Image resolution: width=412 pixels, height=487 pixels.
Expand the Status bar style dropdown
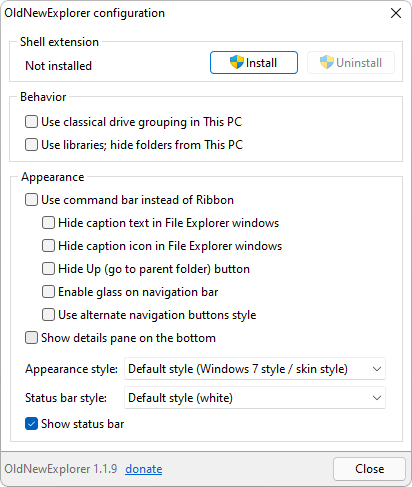pos(255,398)
